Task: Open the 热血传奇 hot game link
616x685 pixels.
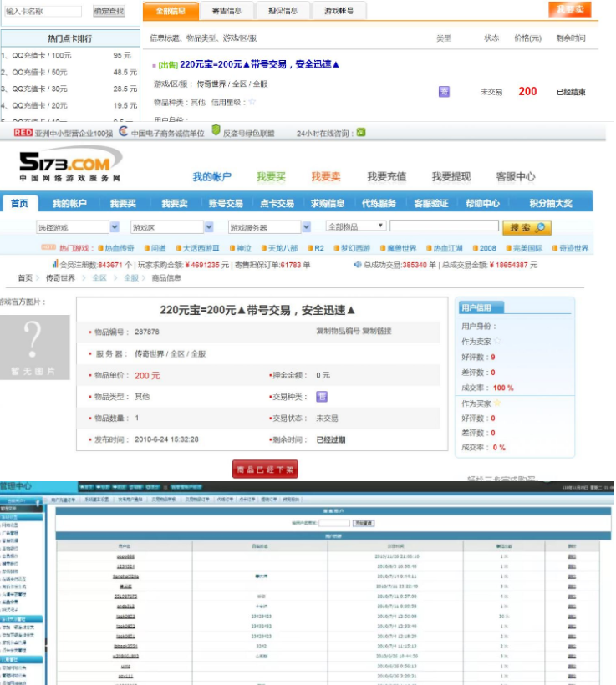Action: pyautogui.click(x=120, y=248)
